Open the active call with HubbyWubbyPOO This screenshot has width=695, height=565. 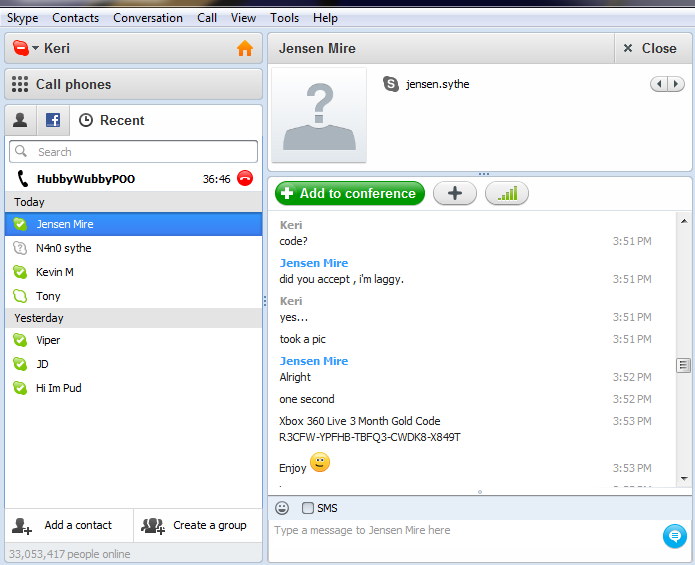coord(133,179)
